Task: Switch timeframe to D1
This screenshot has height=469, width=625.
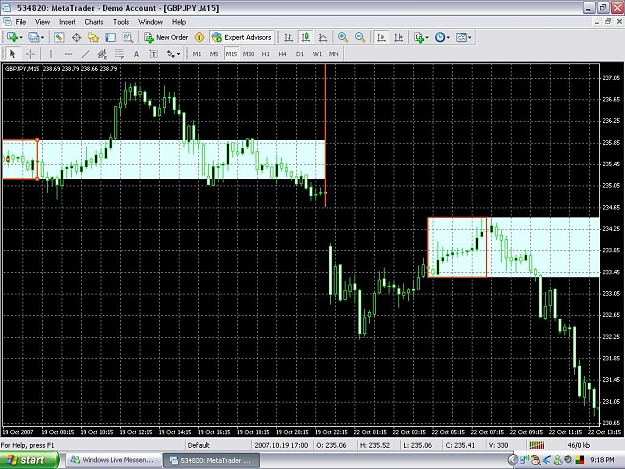Action: [x=300, y=54]
